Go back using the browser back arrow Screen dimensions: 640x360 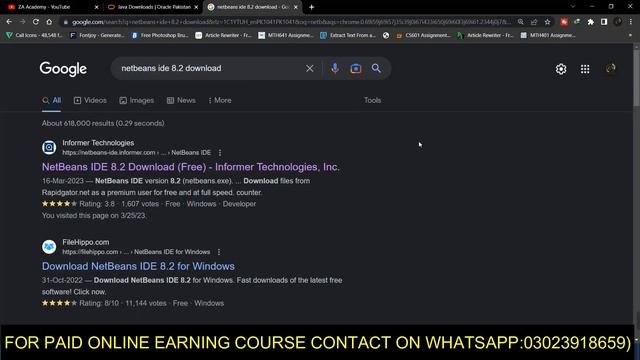pyautogui.click(x=9, y=22)
